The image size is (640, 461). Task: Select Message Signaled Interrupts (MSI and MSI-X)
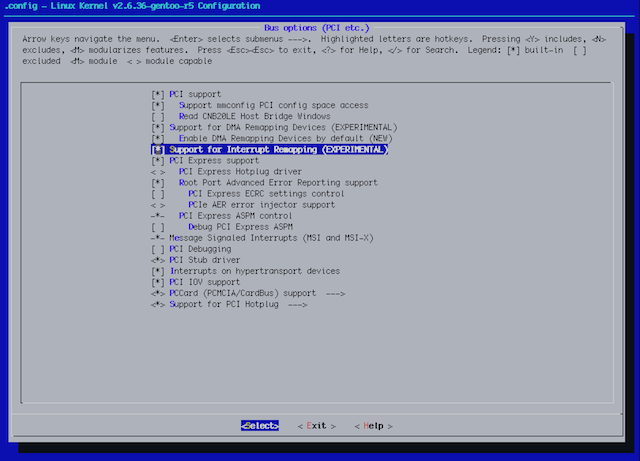tap(262, 238)
